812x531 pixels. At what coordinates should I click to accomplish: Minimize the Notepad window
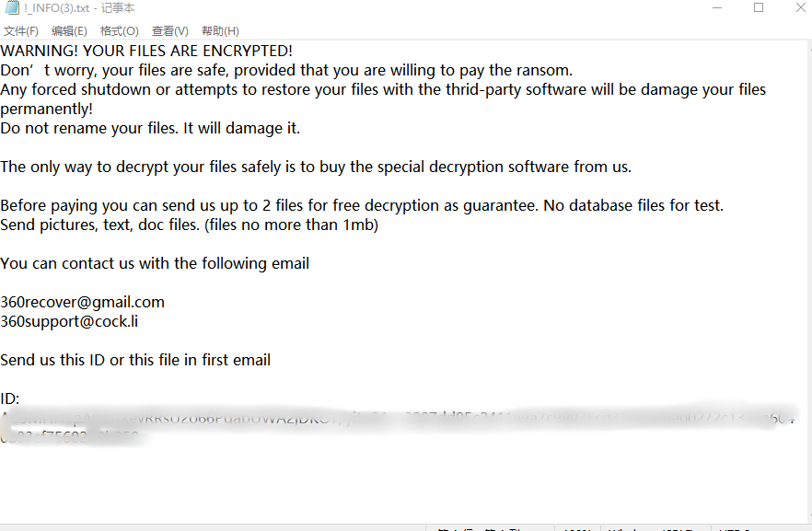click(x=718, y=8)
